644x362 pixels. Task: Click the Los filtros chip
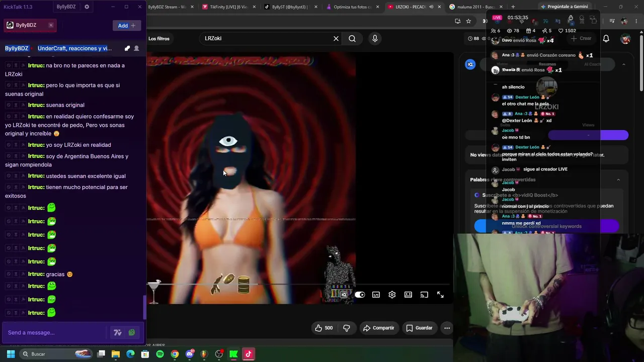pos(159,39)
